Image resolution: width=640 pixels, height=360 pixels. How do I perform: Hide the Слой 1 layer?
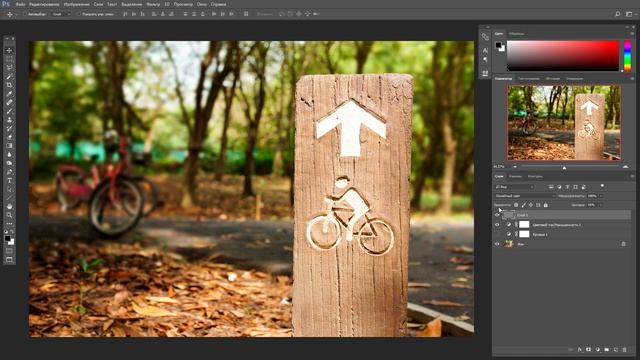[497, 215]
